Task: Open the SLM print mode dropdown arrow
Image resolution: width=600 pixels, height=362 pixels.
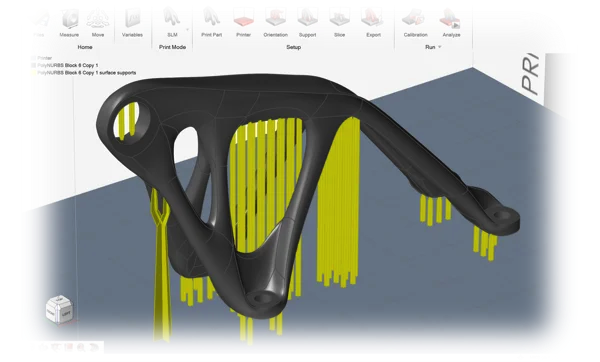Action: [188, 29]
